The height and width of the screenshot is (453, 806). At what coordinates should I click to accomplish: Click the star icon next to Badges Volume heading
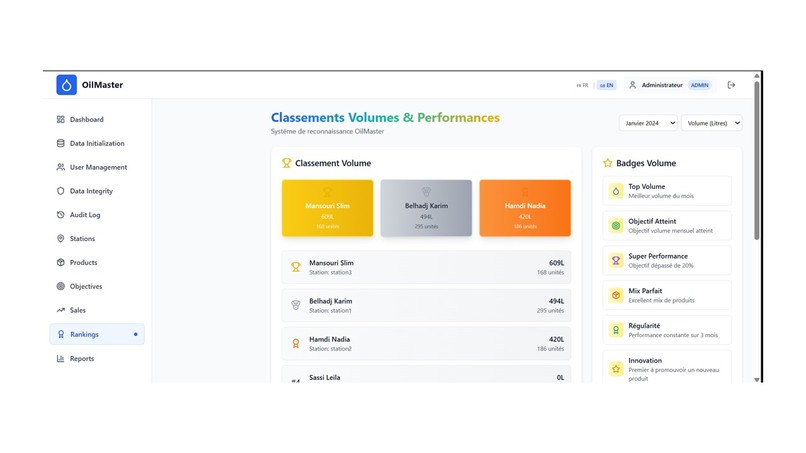point(608,163)
